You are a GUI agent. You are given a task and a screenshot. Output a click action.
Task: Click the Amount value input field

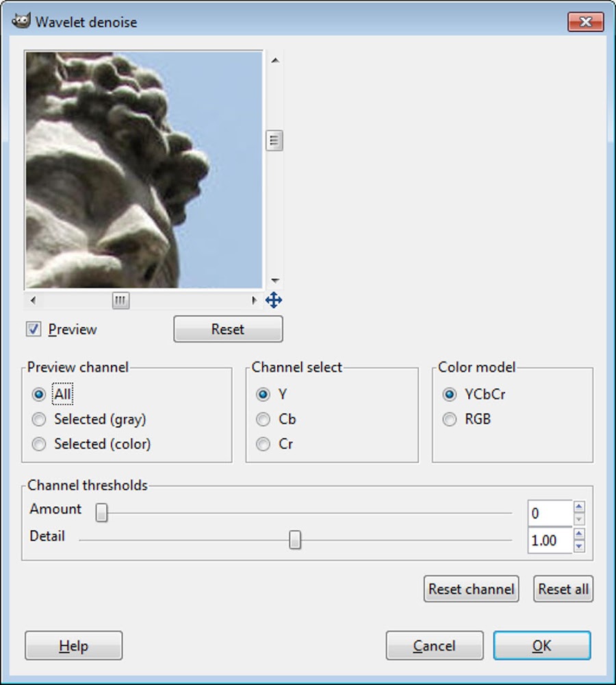tap(550, 513)
